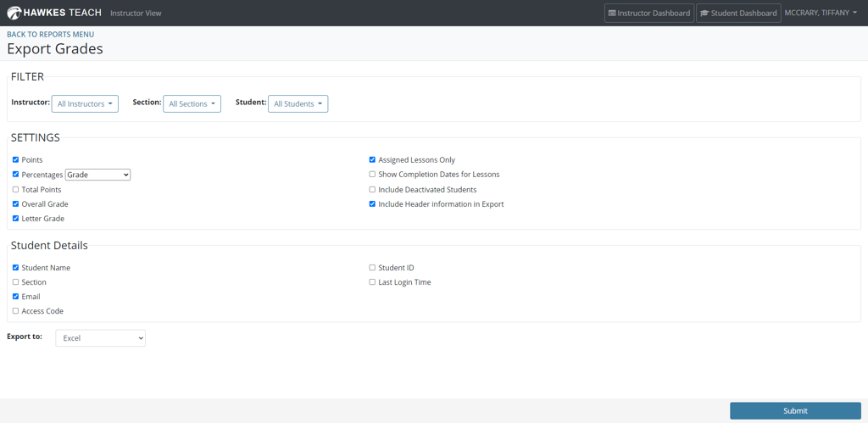Open the Instructor Dashboard
This screenshot has width=868, height=423.
click(x=648, y=13)
